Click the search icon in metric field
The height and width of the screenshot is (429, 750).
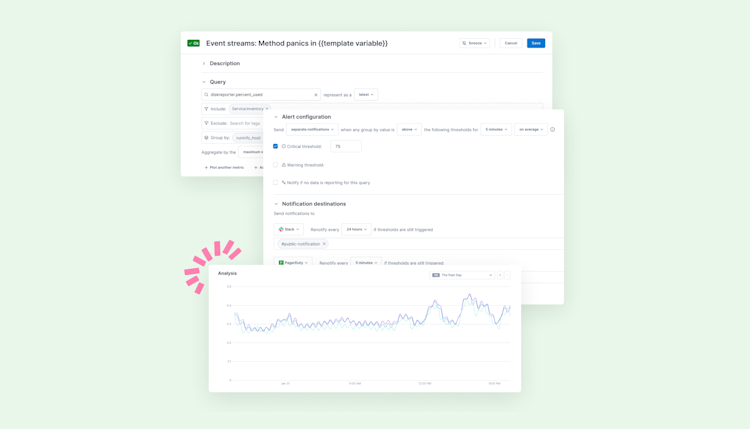click(206, 95)
